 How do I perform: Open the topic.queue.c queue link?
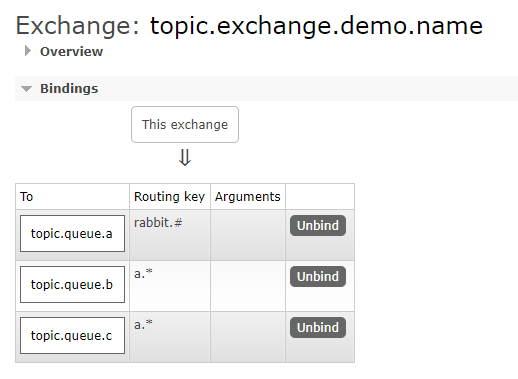click(72, 335)
